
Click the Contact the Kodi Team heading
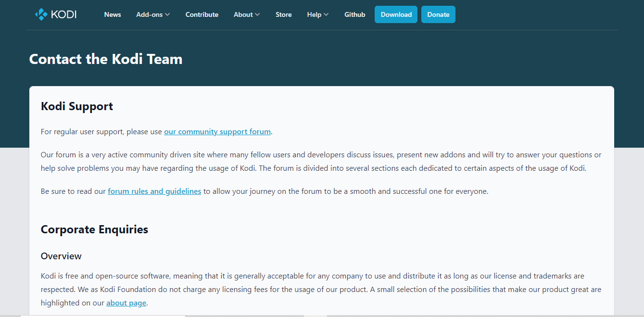point(106,59)
